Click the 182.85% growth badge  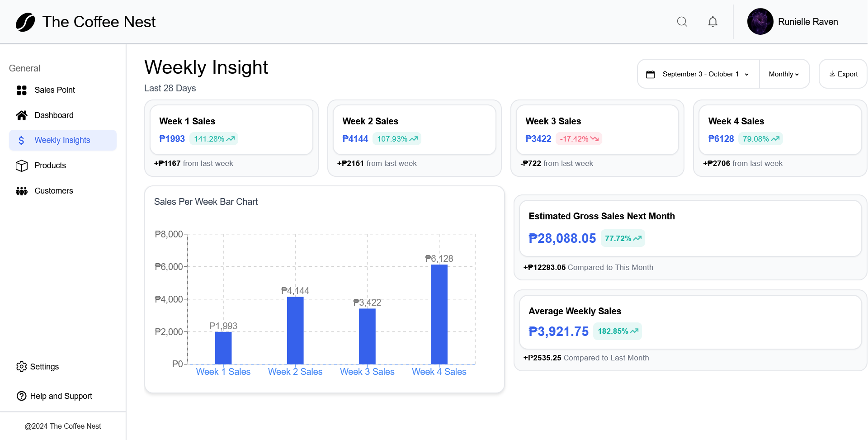pyautogui.click(x=618, y=331)
